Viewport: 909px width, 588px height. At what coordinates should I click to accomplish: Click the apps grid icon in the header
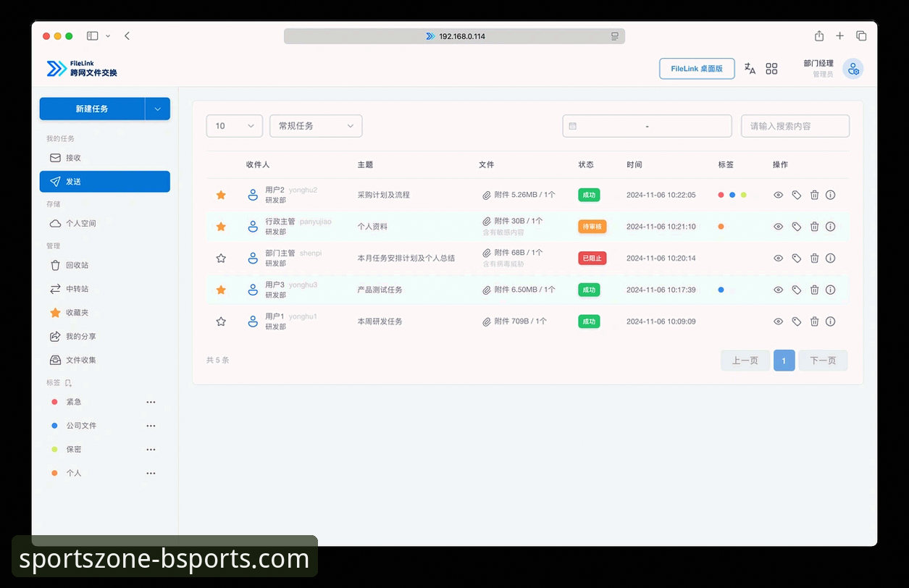[x=771, y=68]
